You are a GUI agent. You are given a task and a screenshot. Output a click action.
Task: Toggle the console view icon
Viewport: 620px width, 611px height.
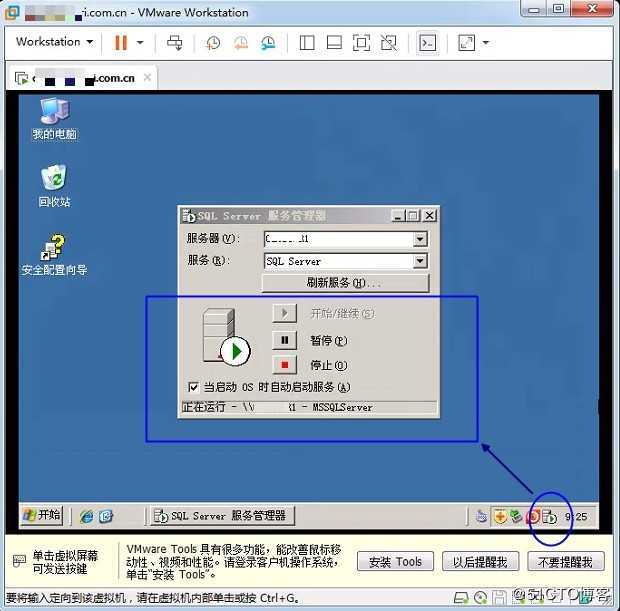pyautogui.click(x=428, y=43)
